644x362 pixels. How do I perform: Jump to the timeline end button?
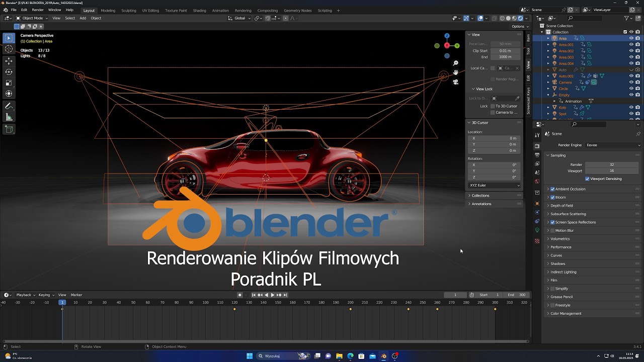[x=285, y=295]
